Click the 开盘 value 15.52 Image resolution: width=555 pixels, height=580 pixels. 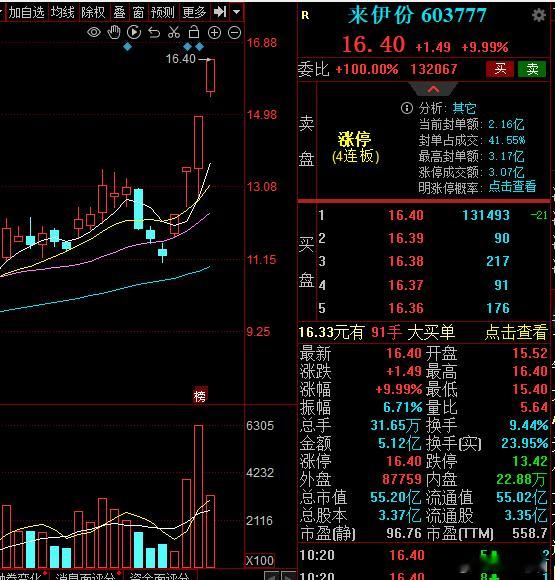[530, 353]
